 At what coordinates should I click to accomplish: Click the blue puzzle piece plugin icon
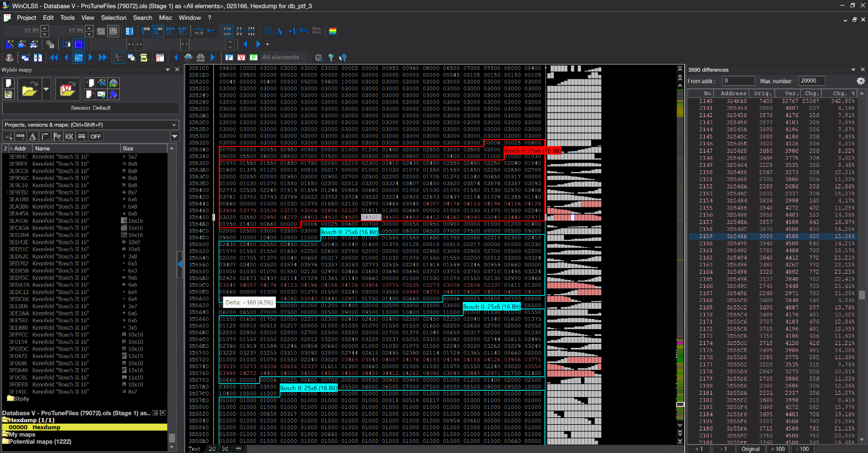click(x=114, y=94)
